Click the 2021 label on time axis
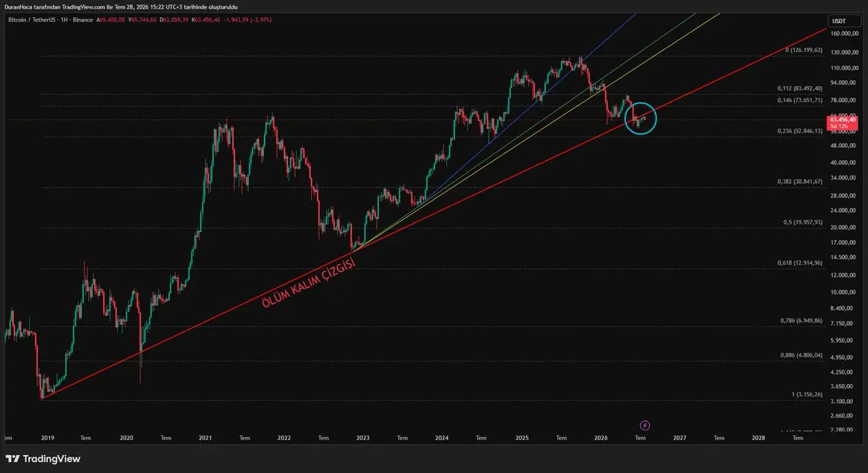868x473 pixels. [x=205, y=438]
